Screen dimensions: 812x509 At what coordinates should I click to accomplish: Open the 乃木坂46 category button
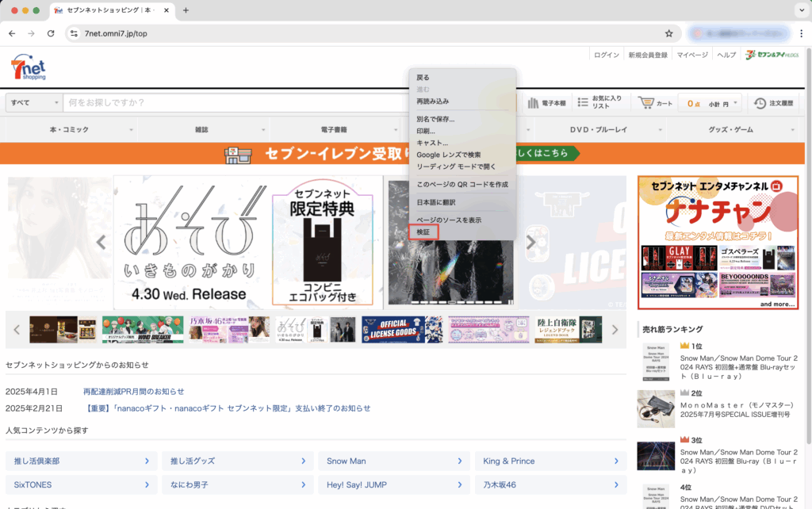(x=550, y=484)
